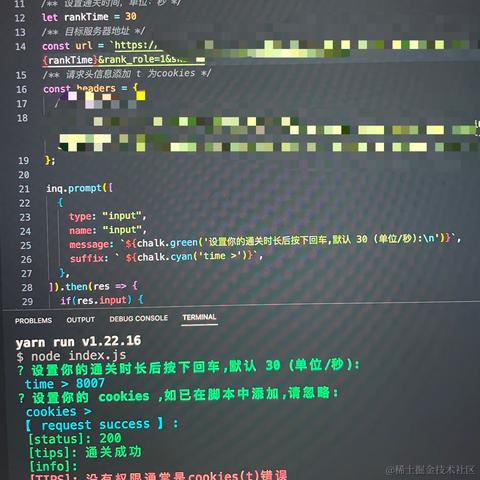Image resolution: width=480 pixels, height=480 pixels.
Task: Click the 'cookies >' terminal prompt
Action: coord(59,412)
